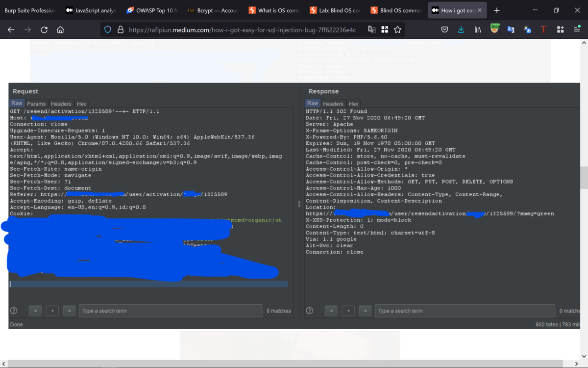Click Request next match button
Image resolution: width=588 pixels, height=368 pixels.
click(x=69, y=311)
